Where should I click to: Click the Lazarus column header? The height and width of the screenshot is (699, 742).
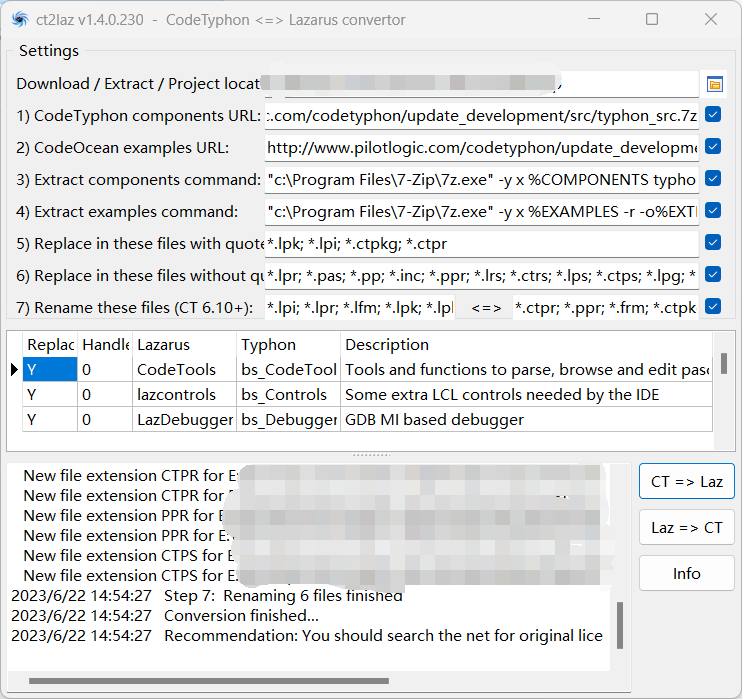point(185,345)
